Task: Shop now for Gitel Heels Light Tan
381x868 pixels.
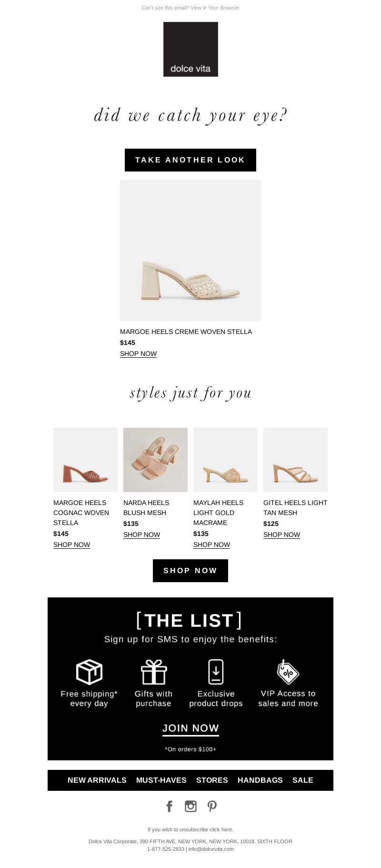Action: tap(281, 535)
